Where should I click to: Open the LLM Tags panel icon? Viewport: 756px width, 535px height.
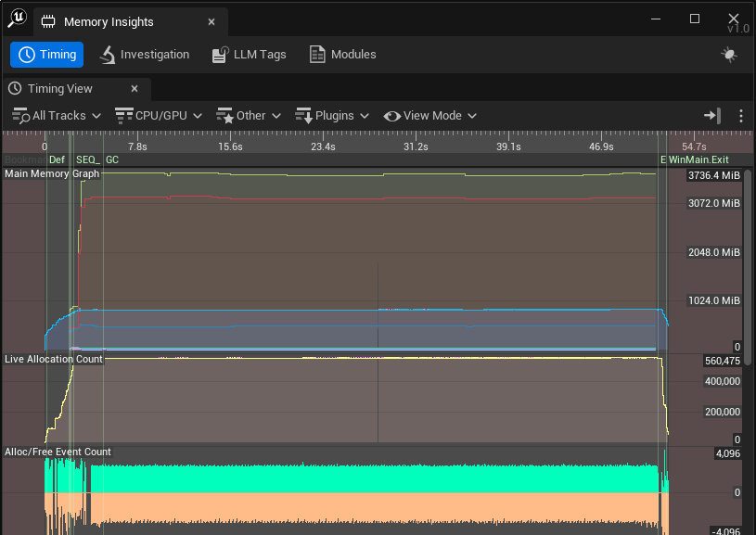[219, 55]
